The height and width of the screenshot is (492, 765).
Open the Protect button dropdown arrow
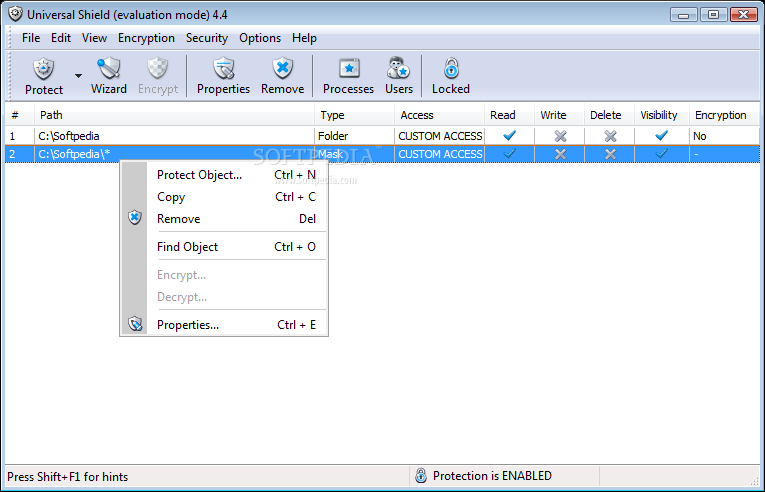coord(78,76)
